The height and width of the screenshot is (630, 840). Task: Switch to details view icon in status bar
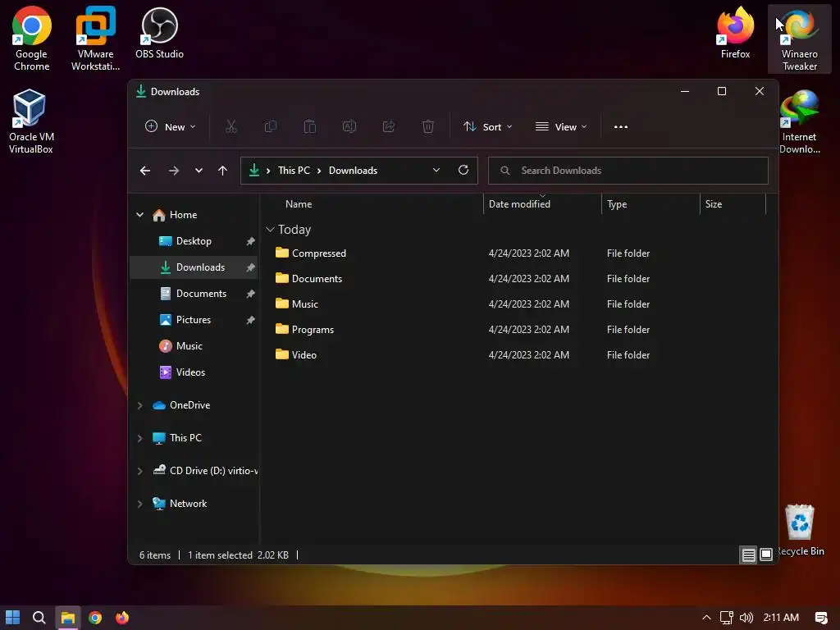(748, 555)
